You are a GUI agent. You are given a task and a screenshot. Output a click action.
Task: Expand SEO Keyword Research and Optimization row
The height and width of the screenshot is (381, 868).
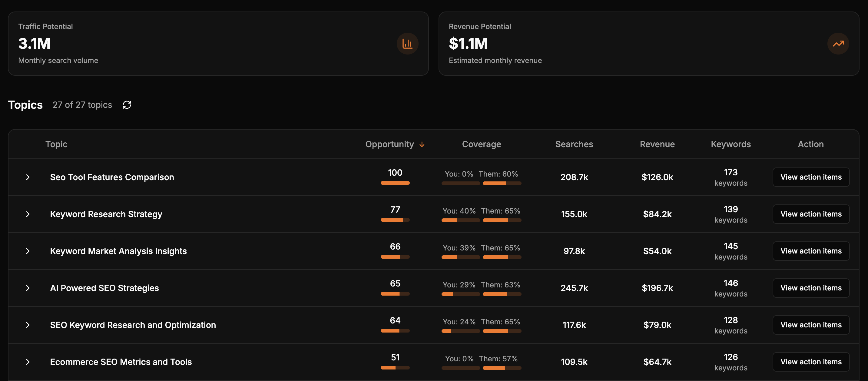(x=28, y=325)
